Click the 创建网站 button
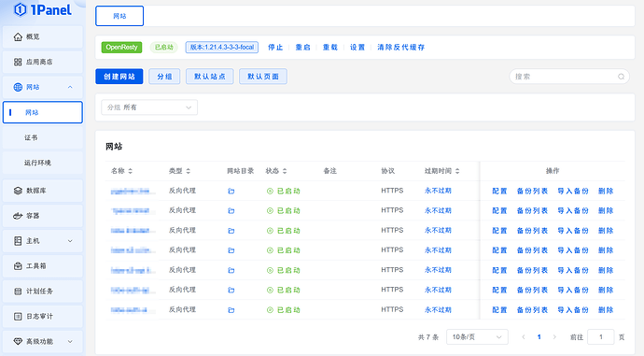Viewport: 644px width, 356px height. pyautogui.click(x=119, y=77)
